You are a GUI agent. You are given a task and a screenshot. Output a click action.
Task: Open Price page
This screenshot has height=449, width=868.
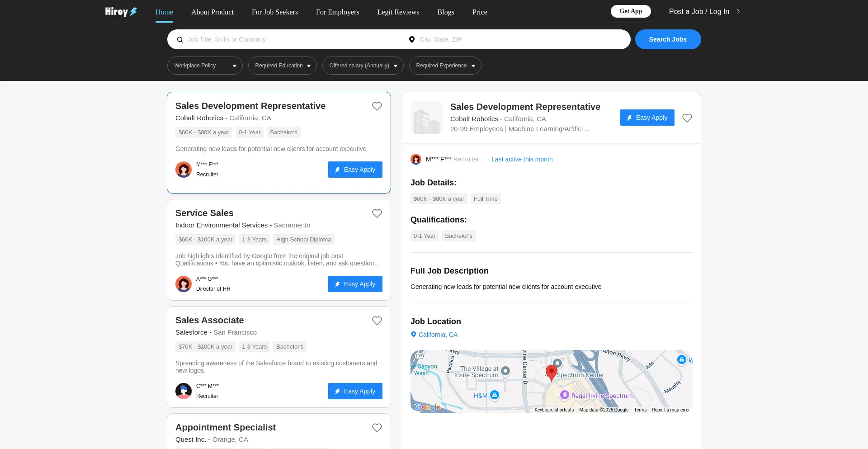pyautogui.click(x=480, y=12)
